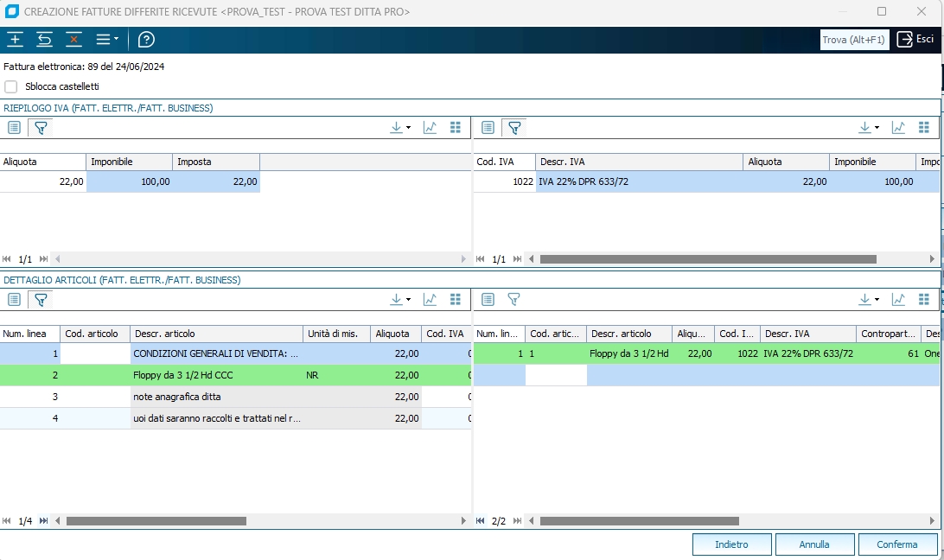Expand export dropdown in left Riepilogo IVA grid
944x560 pixels.
coord(400,128)
